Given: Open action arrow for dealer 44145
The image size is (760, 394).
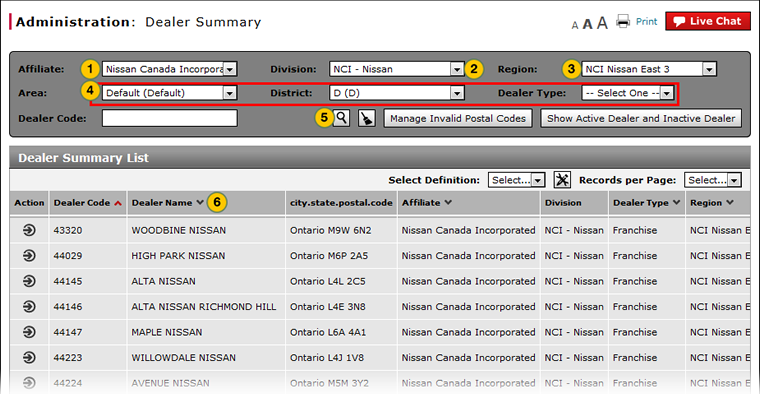Looking at the screenshot, I should 29,281.
